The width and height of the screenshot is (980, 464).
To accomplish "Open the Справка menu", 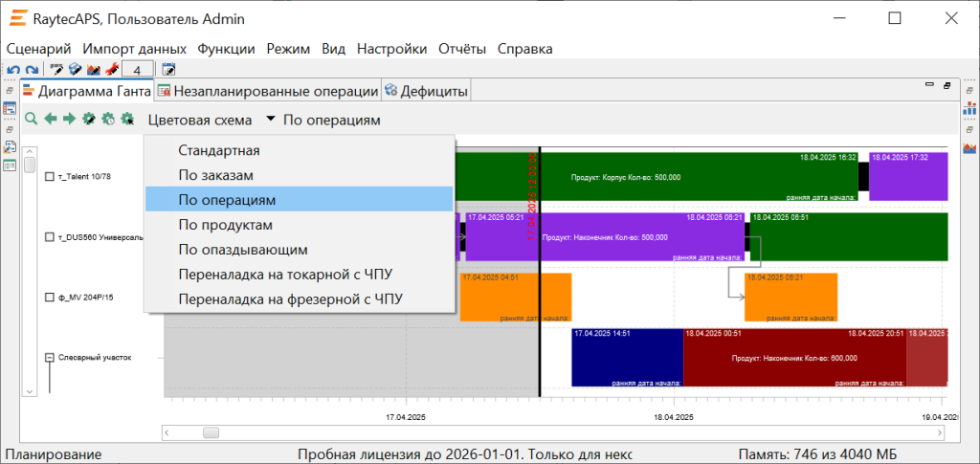I will pyautogui.click(x=525, y=49).
